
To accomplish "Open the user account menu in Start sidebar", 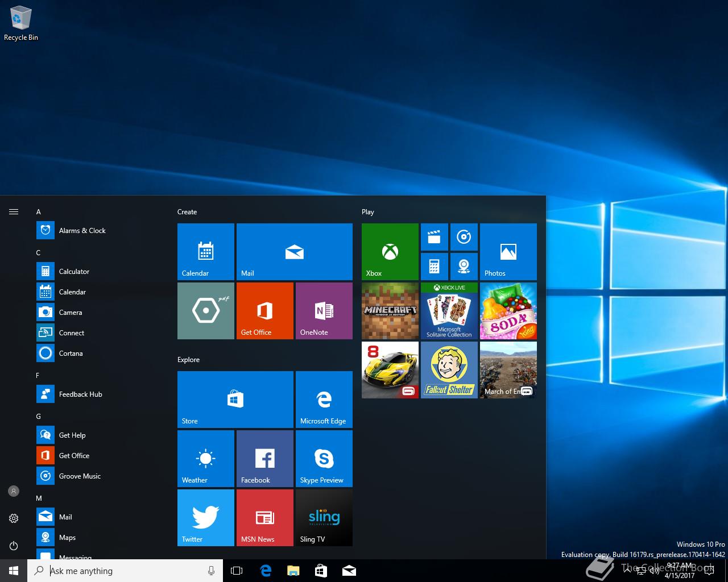I will tap(14, 491).
